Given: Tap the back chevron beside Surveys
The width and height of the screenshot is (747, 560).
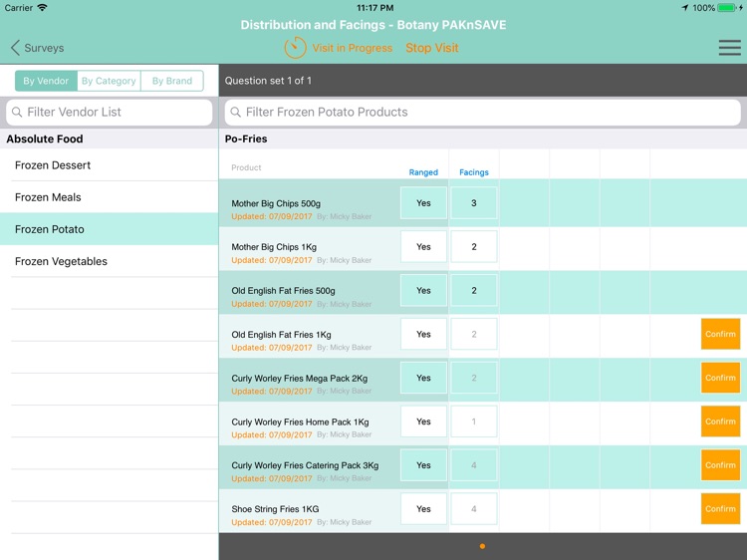Looking at the screenshot, I should tap(15, 48).
